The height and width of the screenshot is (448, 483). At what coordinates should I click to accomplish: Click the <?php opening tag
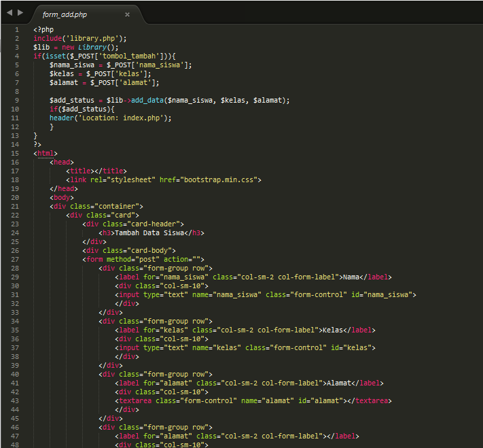pos(43,30)
